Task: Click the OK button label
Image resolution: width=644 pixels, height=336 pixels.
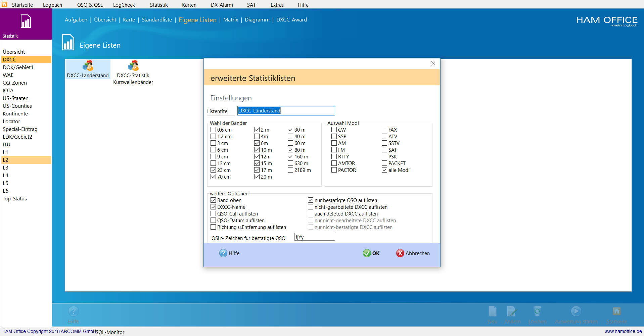Action: click(x=376, y=253)
